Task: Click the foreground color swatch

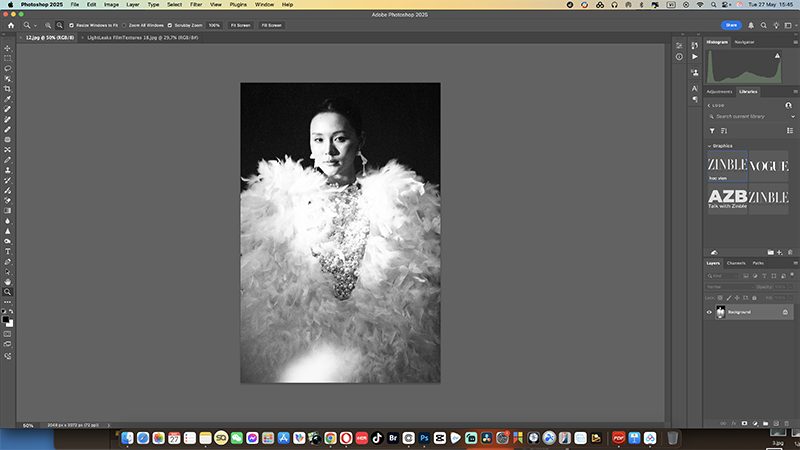Action: 6,320
